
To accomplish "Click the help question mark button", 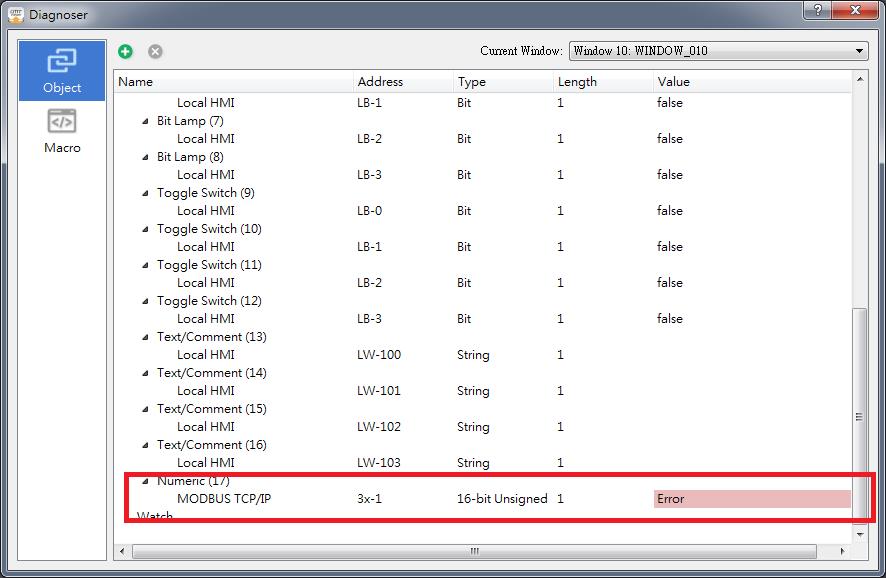I will point(817,11).
